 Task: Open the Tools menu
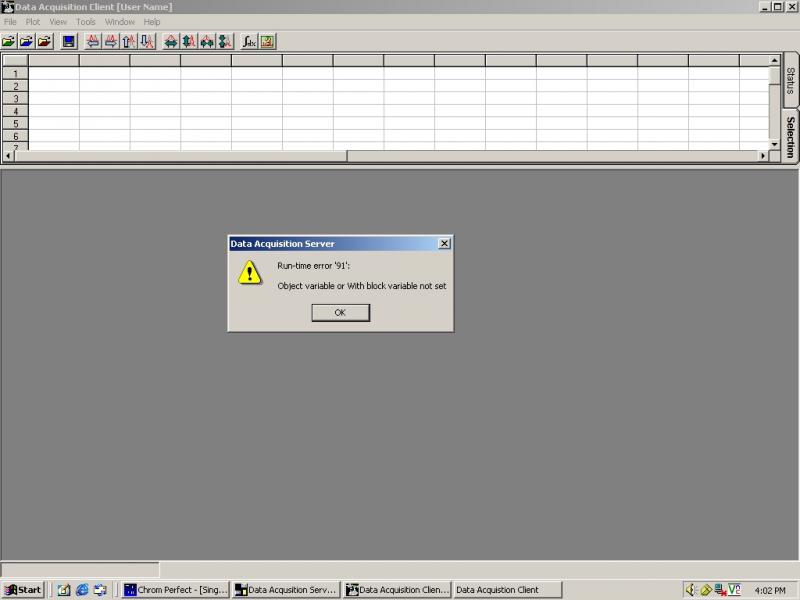coord(86,22)
